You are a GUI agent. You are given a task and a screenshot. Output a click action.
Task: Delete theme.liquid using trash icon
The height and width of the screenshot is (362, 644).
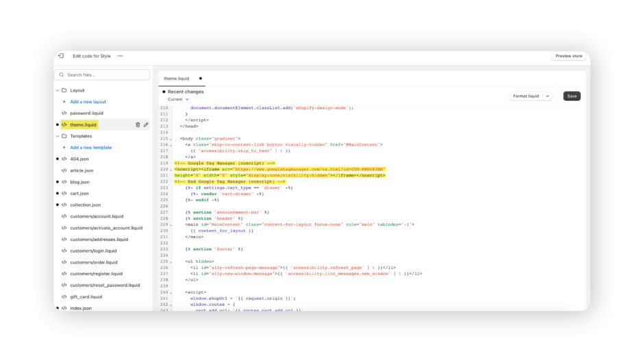coord(138,125)
